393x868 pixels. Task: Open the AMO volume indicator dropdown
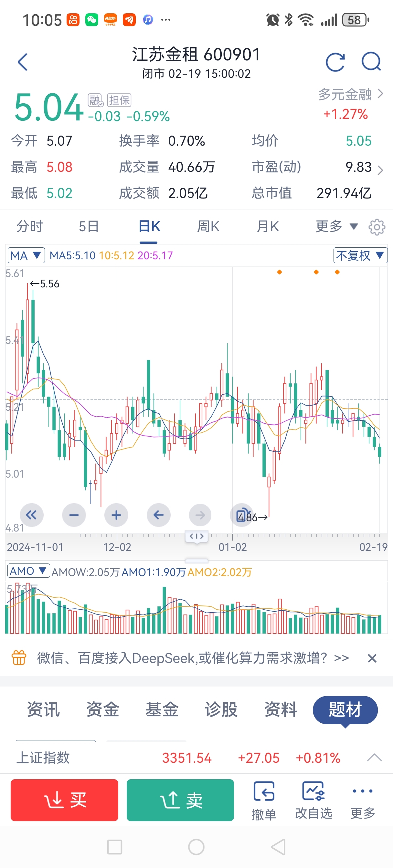pyautogui.click(x=28, y=571)
